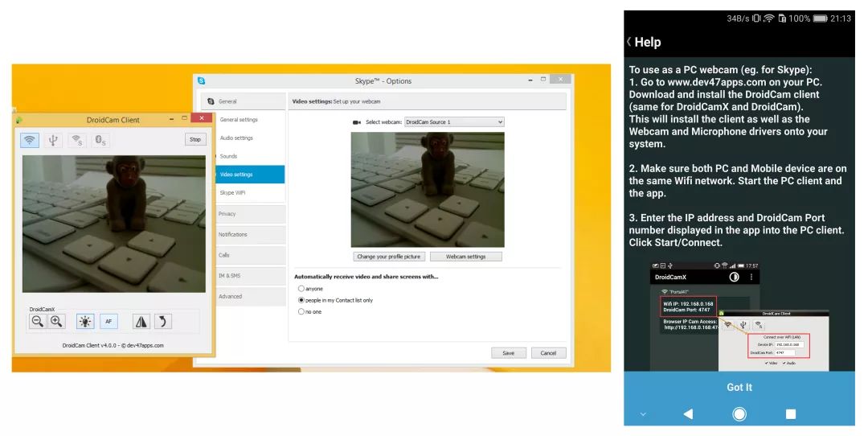Expand the Privacy section
This screenshot has width=868, height=436.
[250, 214]
